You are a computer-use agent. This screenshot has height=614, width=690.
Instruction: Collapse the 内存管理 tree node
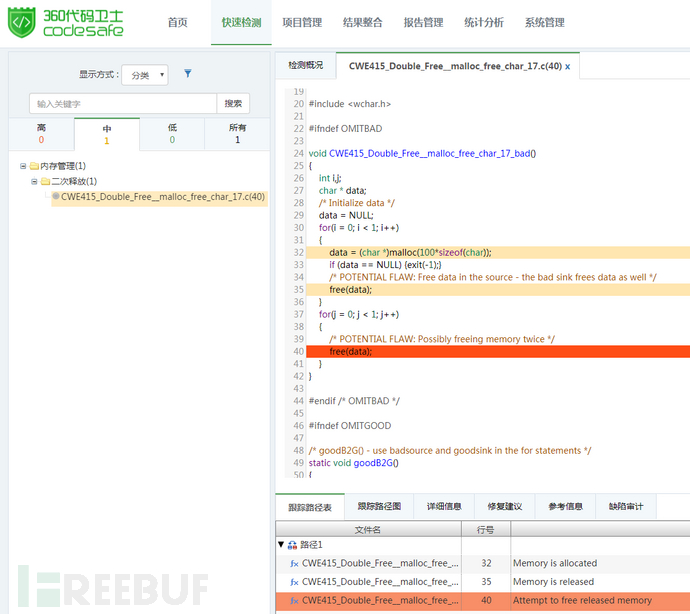(23, 166)
